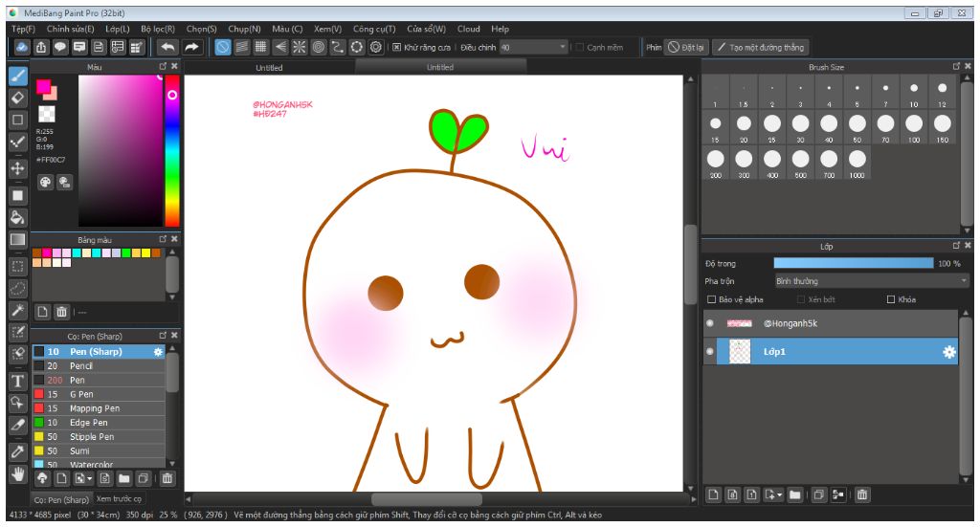980x527 pixels.
Task: Select the G Pen brush
Action: (x=99, y=394)
